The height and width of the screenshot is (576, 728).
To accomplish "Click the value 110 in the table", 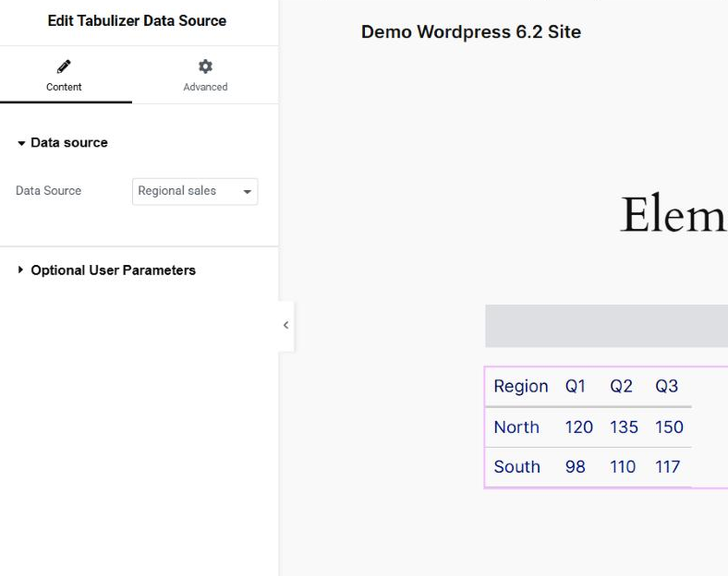I will [x=622, y=466].
